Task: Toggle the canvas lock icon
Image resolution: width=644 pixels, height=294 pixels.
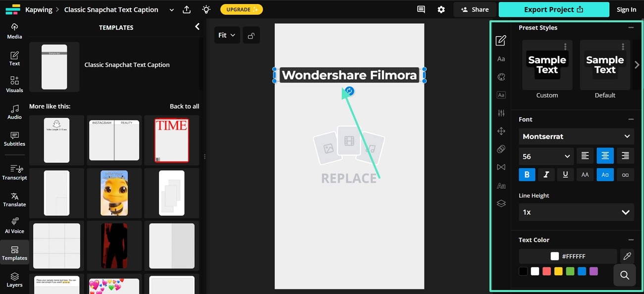Action: 251,35
